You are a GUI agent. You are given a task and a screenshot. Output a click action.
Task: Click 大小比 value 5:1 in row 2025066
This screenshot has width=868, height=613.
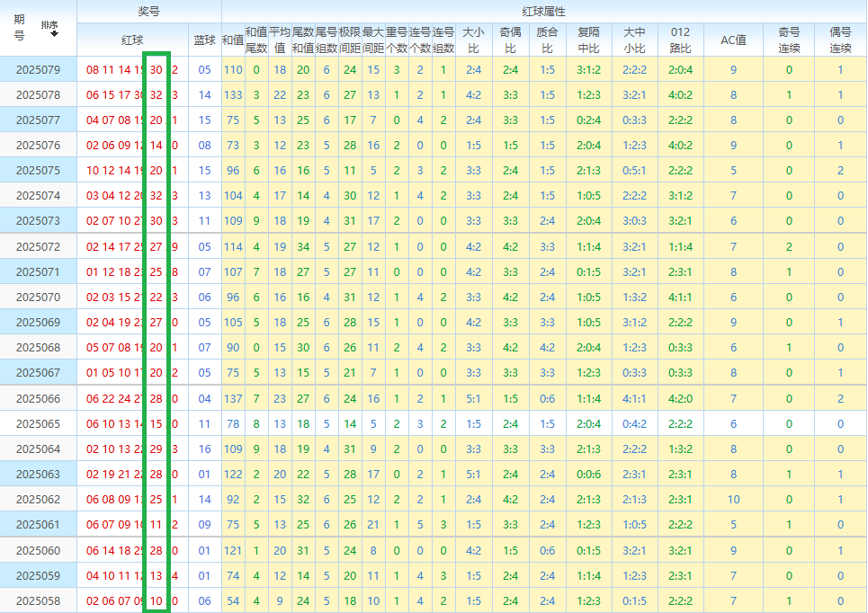click(x=473, y=398)
